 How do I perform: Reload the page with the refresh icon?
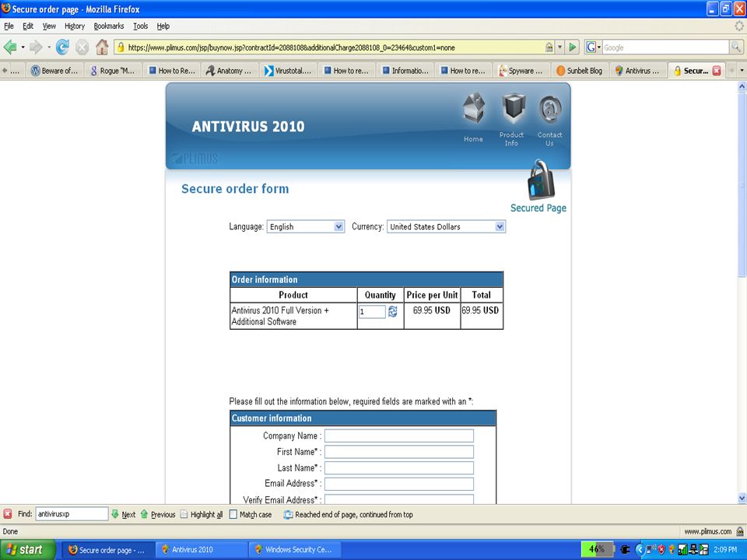coord(62,47)
